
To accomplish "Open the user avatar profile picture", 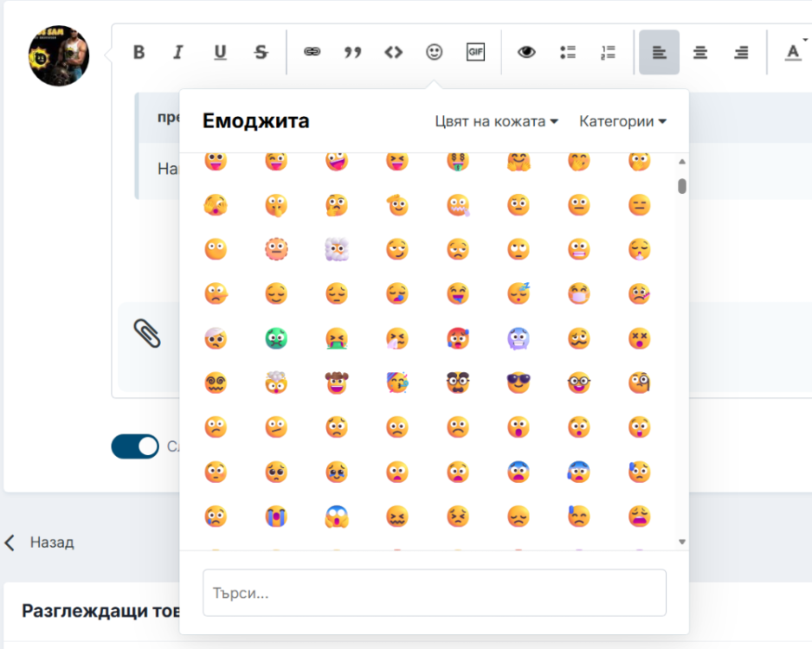I will pos(59,55).
